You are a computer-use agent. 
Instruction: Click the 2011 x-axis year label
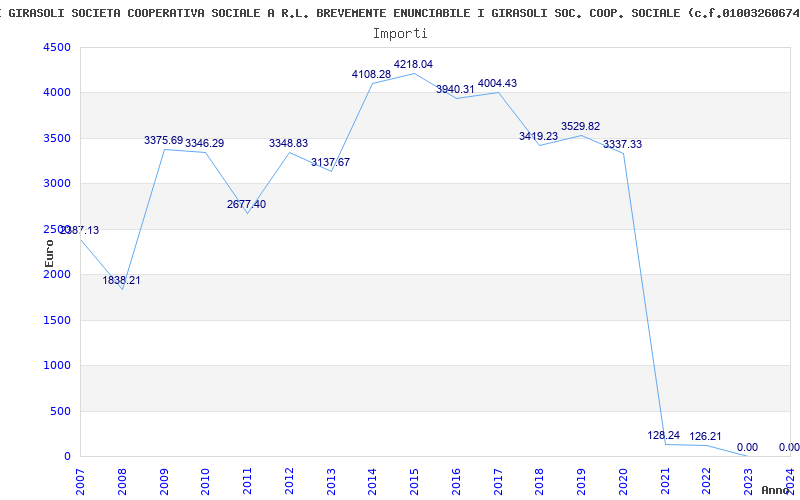pyautogui.click(x=247, y=481)
